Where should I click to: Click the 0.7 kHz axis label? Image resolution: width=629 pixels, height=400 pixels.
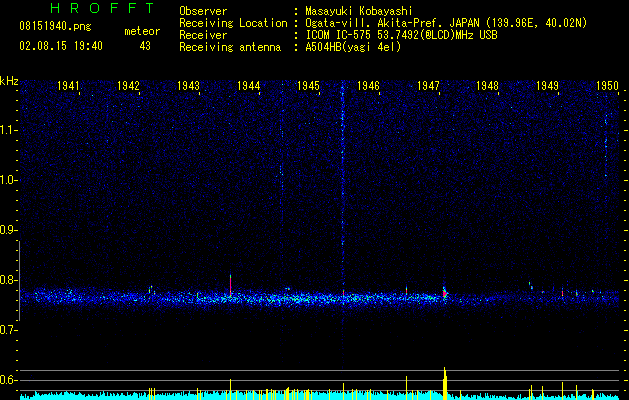point(8,330)
